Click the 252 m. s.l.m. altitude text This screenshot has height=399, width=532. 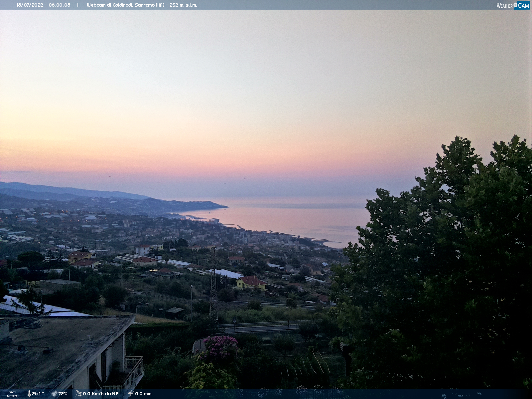(183, 5)
